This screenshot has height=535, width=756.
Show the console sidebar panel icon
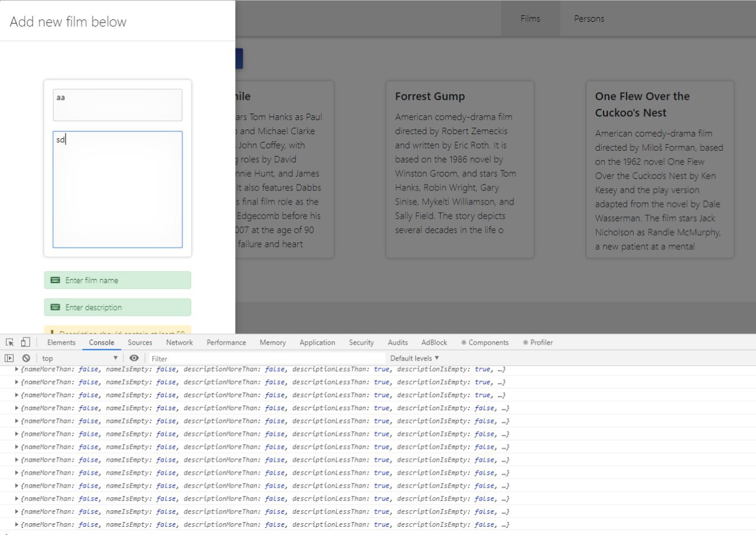(x=9, y=358)
